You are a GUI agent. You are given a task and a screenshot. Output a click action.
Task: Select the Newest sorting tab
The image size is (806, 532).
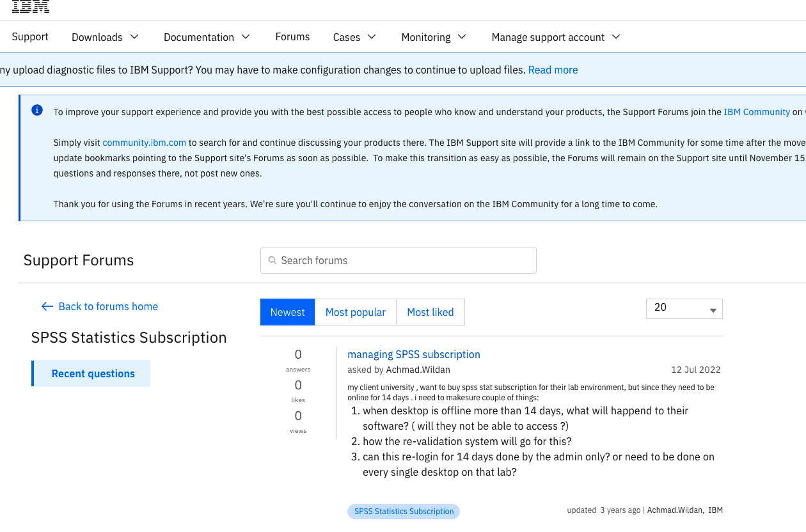click(x=288, y=312)
